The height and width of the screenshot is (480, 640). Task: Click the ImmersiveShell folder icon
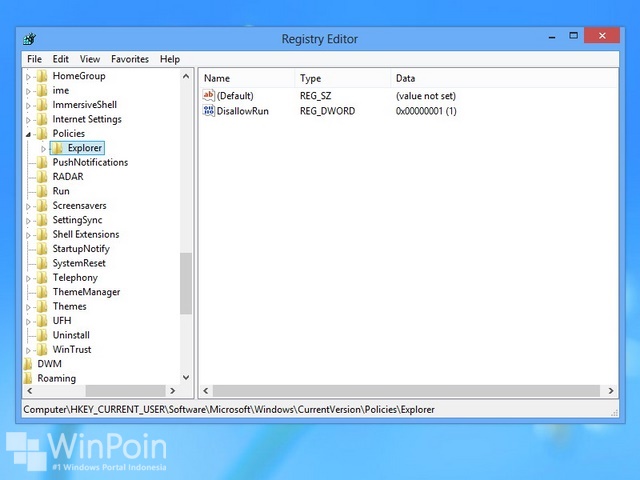tap(42, 105)
